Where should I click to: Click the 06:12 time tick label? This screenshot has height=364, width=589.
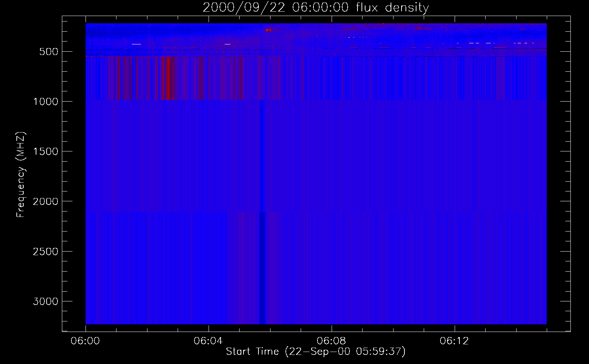point(454,341)
